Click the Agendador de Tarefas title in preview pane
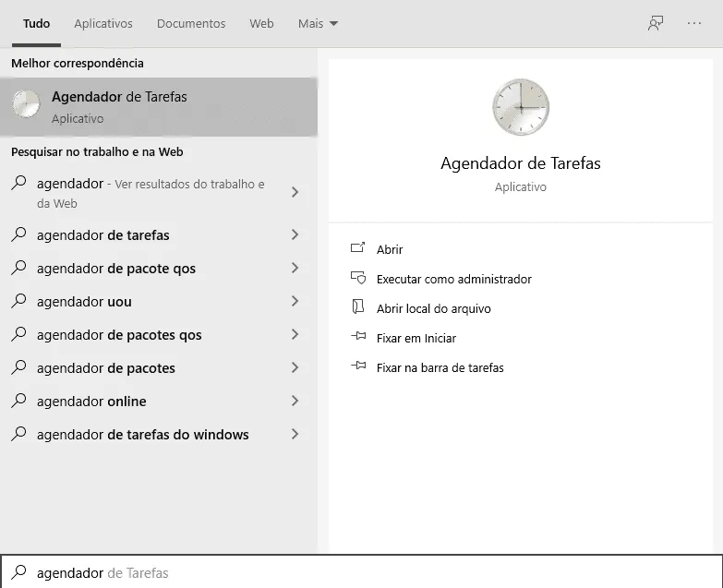The width and height of the screenshot is (723, 588). (521, 163)
